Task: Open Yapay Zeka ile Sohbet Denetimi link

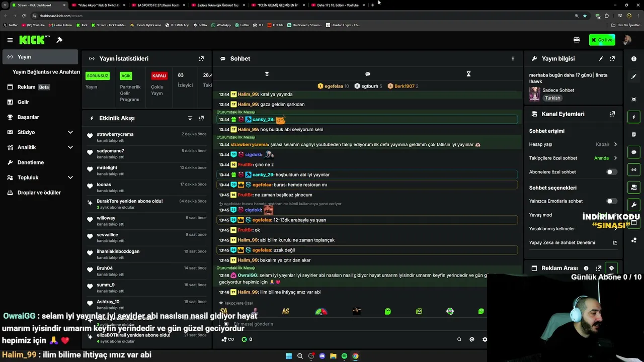Action: pyautogui.click(x=573, y=242)
